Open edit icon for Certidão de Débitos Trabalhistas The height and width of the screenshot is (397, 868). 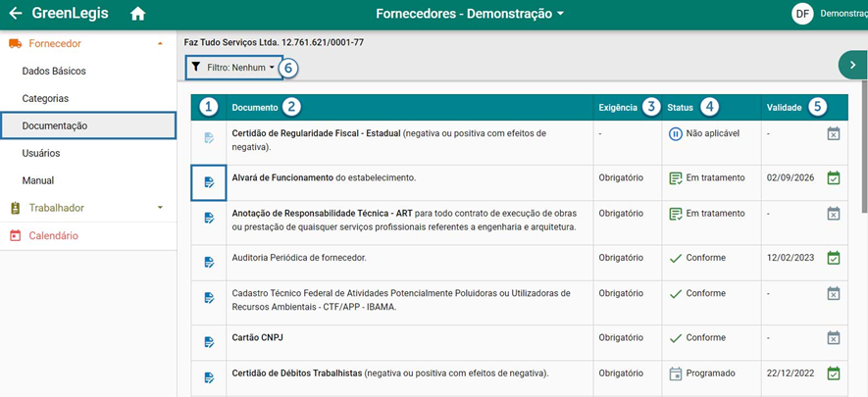tap(209, 377)
